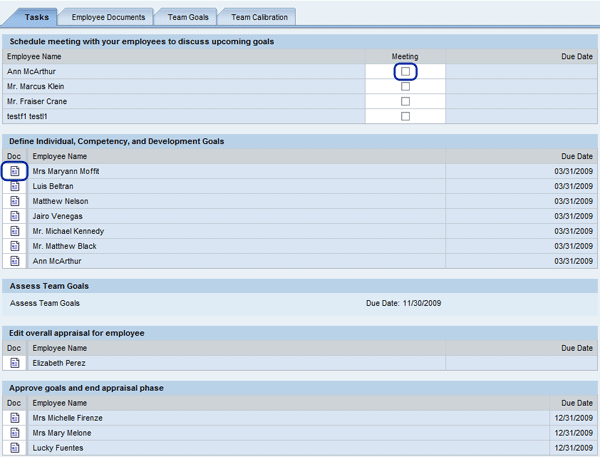Viewport: 600px width, 457px height.
Task: Click the Assess Team Goals task entry
Action: [x=44, y=303]
